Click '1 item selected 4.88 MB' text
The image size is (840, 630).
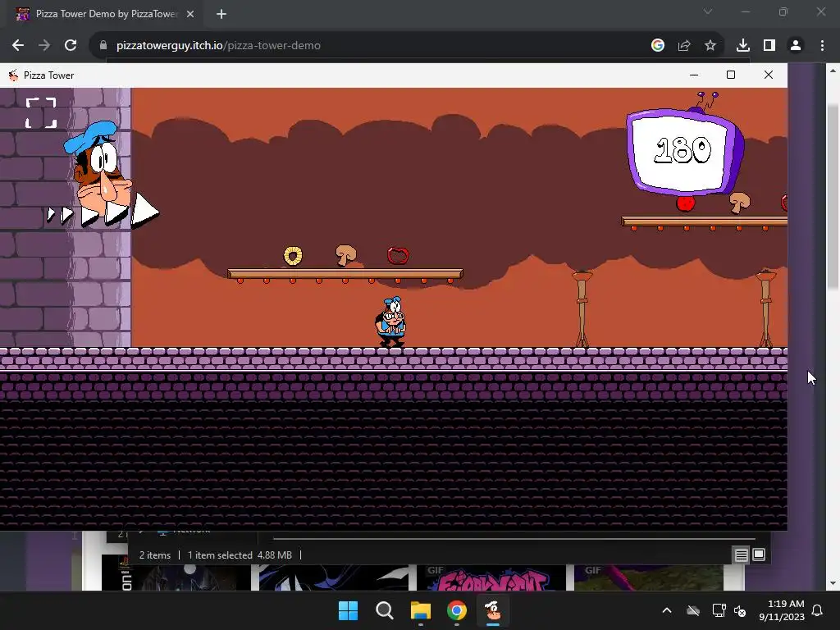[240, 555]
